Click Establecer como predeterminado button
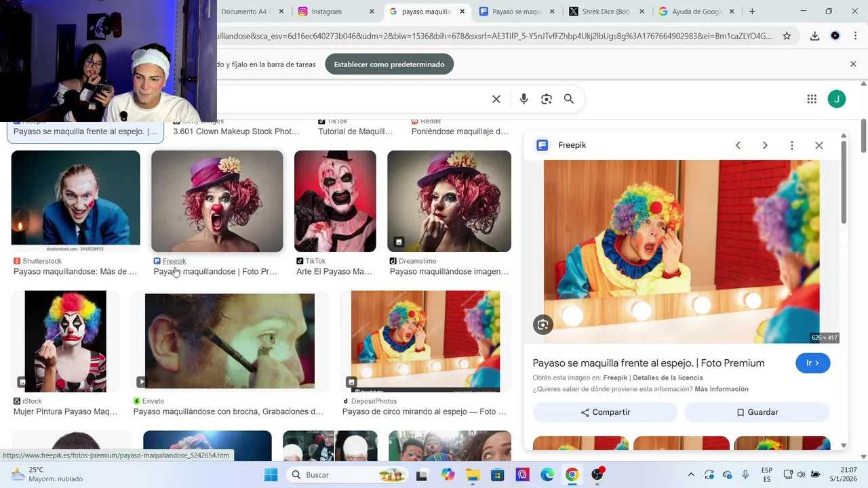This screenshot has width=868, height=488. 389,64
